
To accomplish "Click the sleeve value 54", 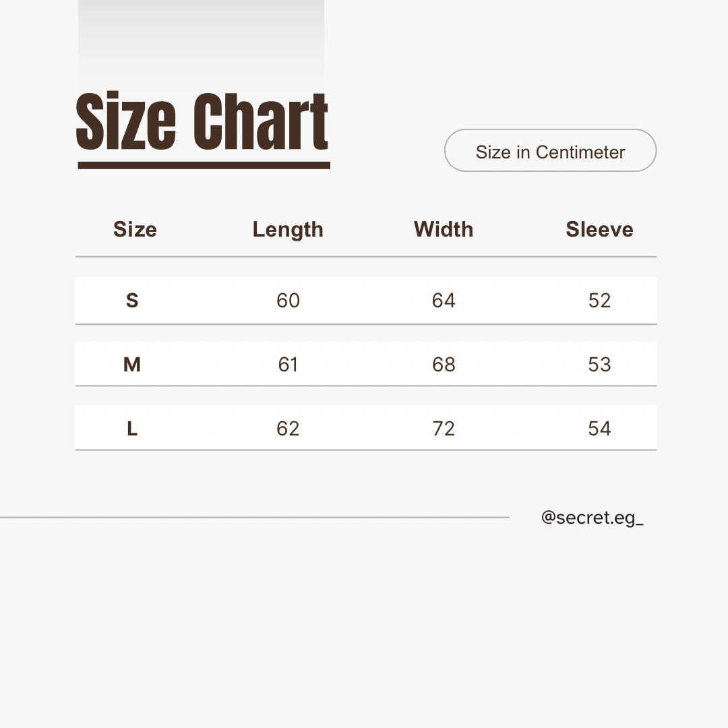I will pos(599,429).
